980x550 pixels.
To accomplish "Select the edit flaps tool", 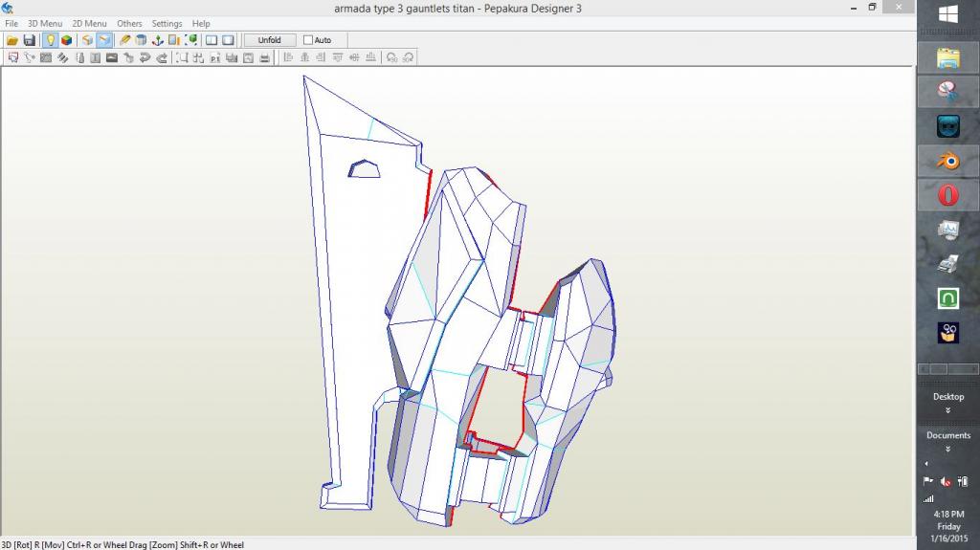I will point(62,57).
